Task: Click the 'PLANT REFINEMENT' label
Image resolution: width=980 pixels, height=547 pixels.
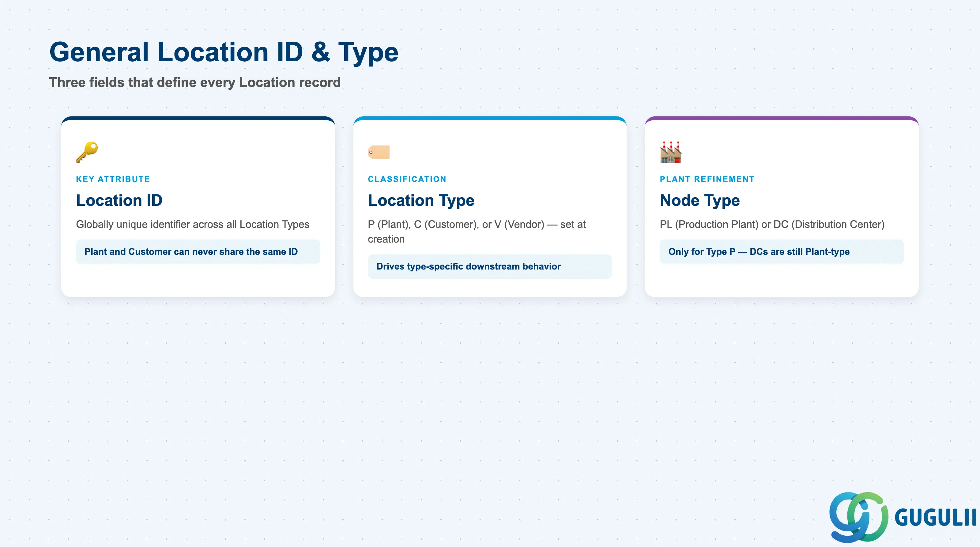Action: click(x=707, y=179)
